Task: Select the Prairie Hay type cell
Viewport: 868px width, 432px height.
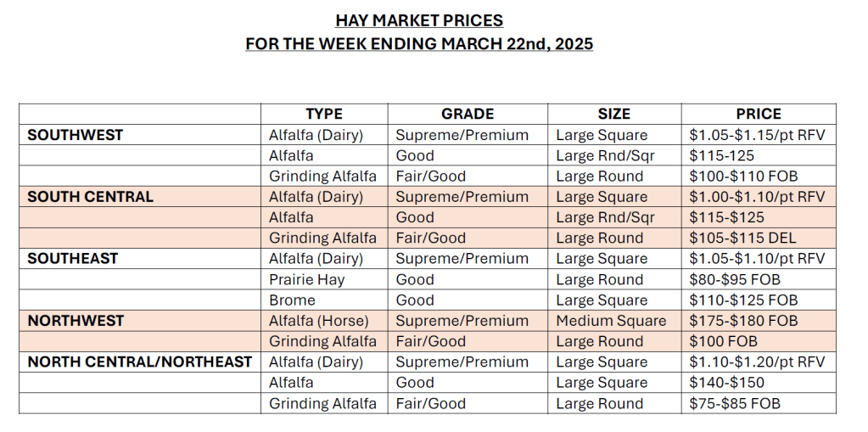Action: tap(307, 279)
